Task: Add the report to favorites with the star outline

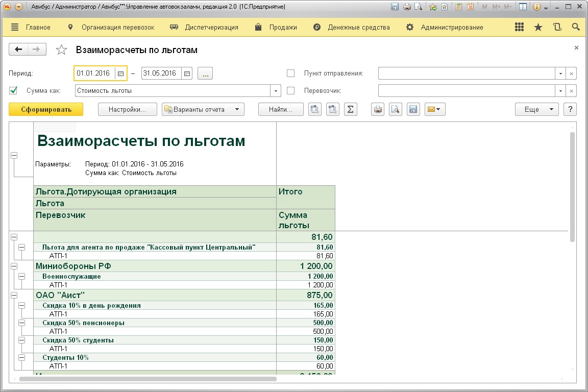Action: pyautogui.click(x=61, y=50)
